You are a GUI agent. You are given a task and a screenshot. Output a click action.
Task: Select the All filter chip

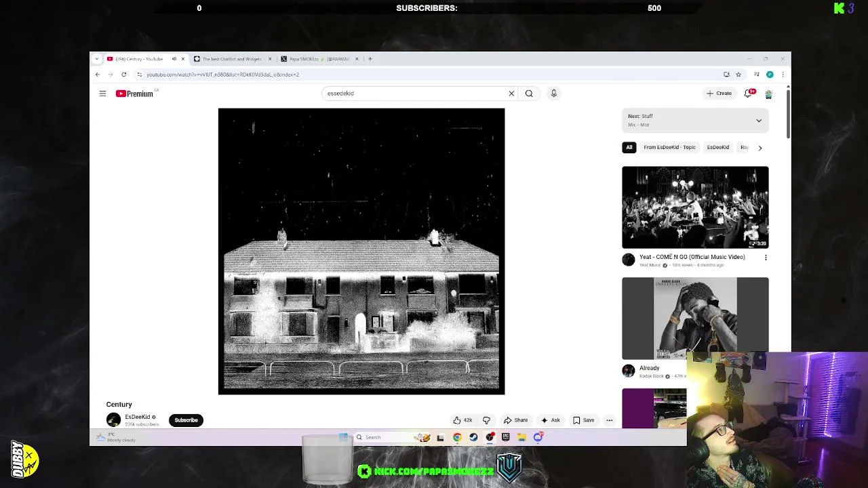pyautogui.click(x=629, y=147)
